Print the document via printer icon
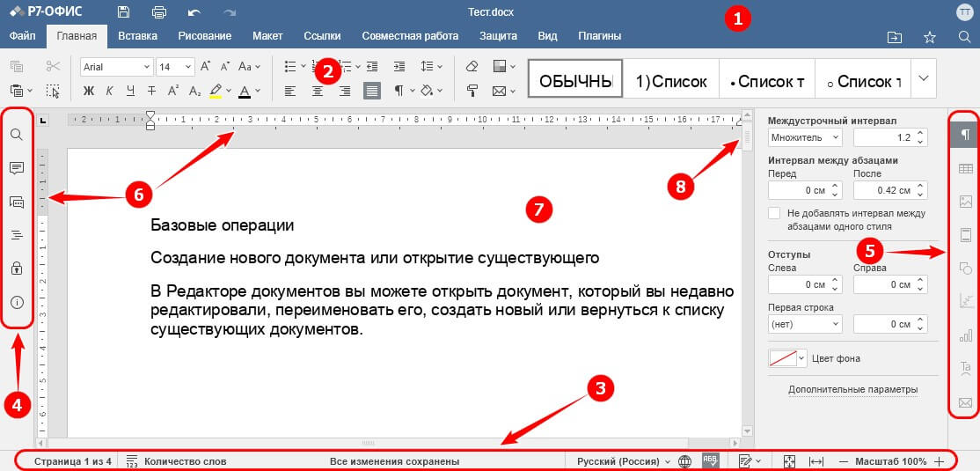The image size is (980, 471). [159, 11]
